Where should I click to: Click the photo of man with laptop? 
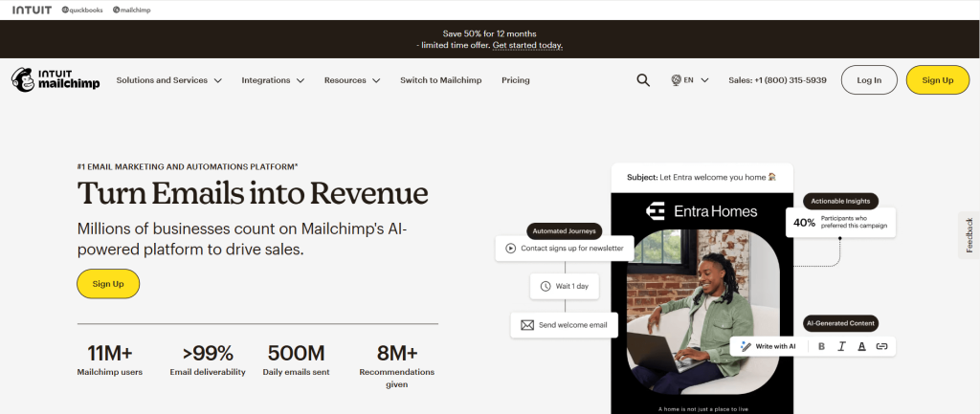(702, 313)
